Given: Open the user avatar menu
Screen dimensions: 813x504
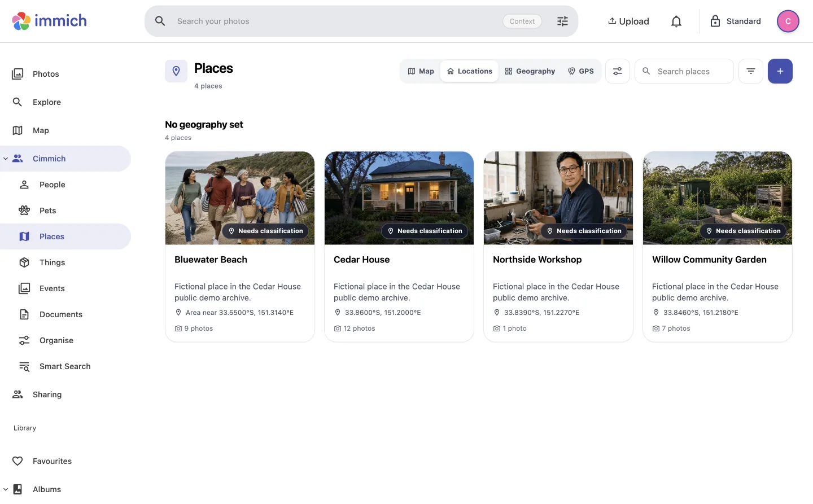Looking at the screenshot, I should (788, 21).
